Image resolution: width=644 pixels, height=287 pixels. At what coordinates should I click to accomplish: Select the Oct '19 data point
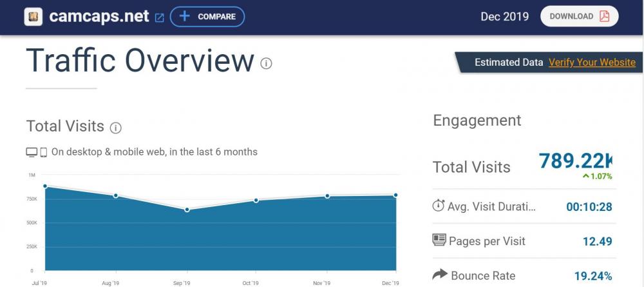pos(256,201)
